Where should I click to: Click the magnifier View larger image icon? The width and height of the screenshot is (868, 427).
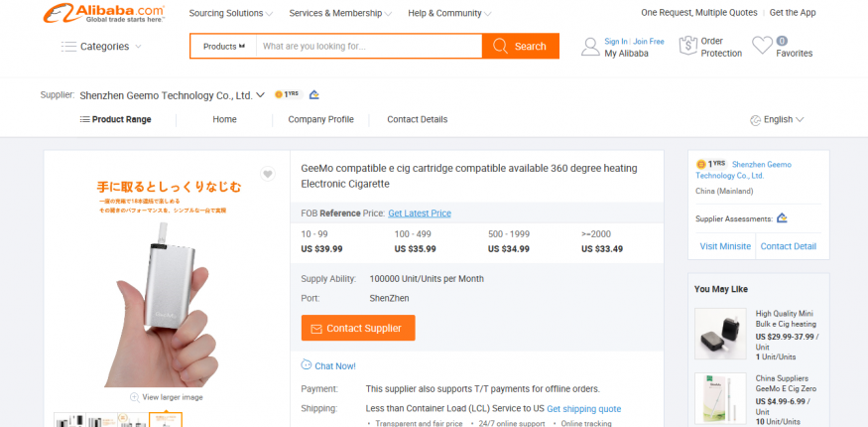coord(134,397)
